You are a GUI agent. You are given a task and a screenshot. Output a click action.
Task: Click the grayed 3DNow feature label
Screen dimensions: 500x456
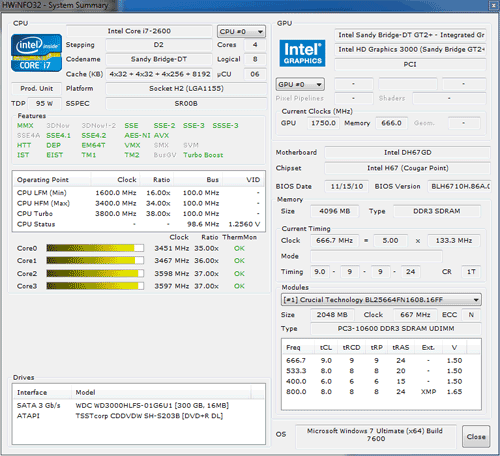coord(58,126)
